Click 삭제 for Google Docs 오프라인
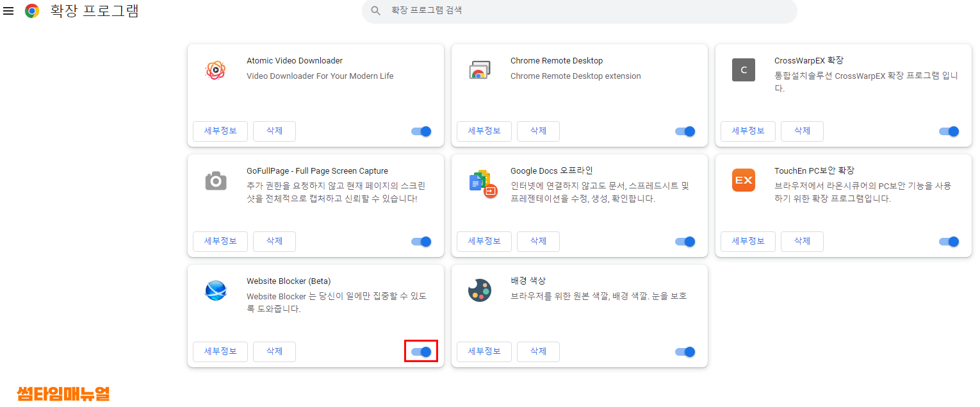 coord(538,242)
